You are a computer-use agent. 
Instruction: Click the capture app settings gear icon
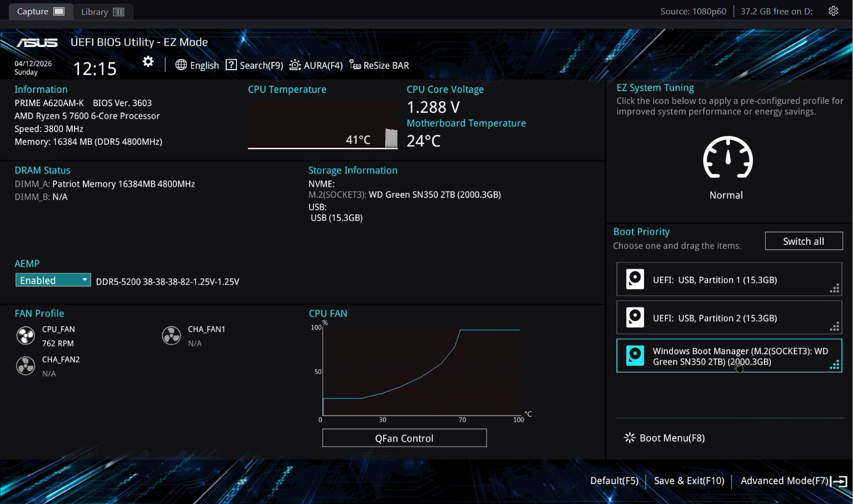[833, 11]
